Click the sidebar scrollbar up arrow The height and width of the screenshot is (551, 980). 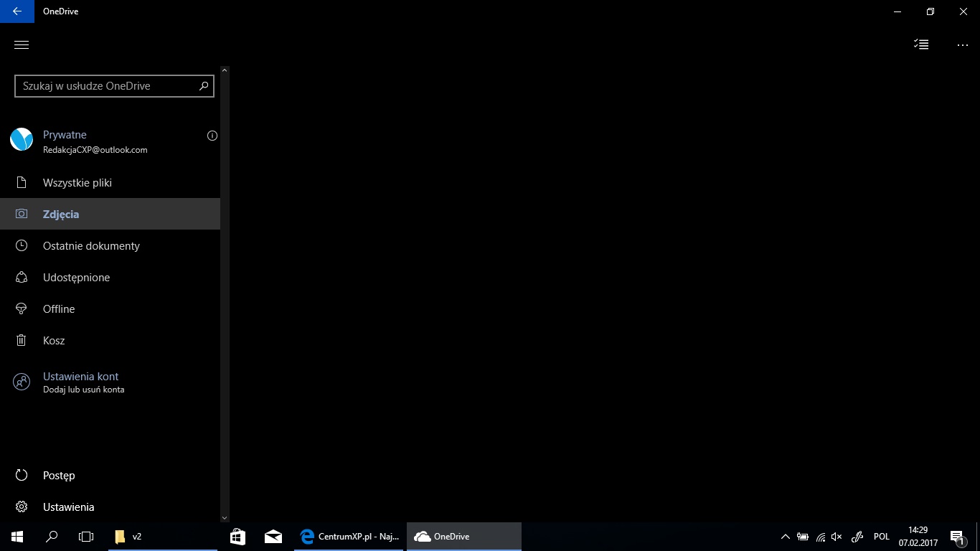pyautogui.click(x=225, y=70)
